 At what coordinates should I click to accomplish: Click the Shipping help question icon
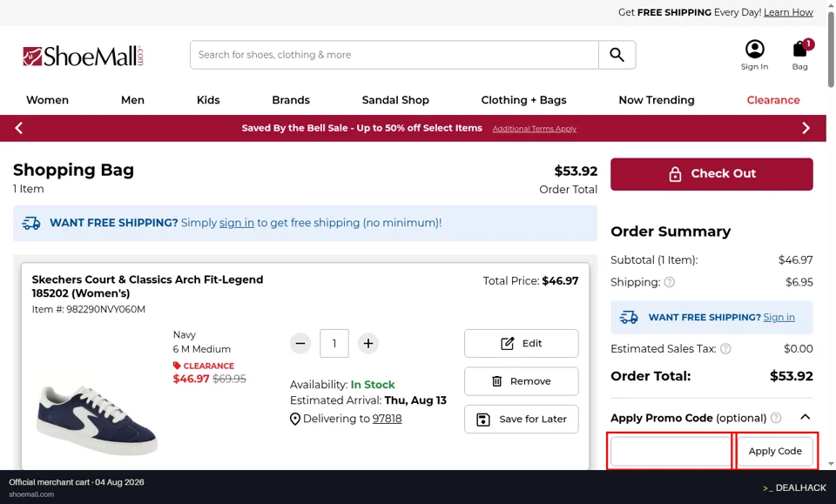click(670, 282)
